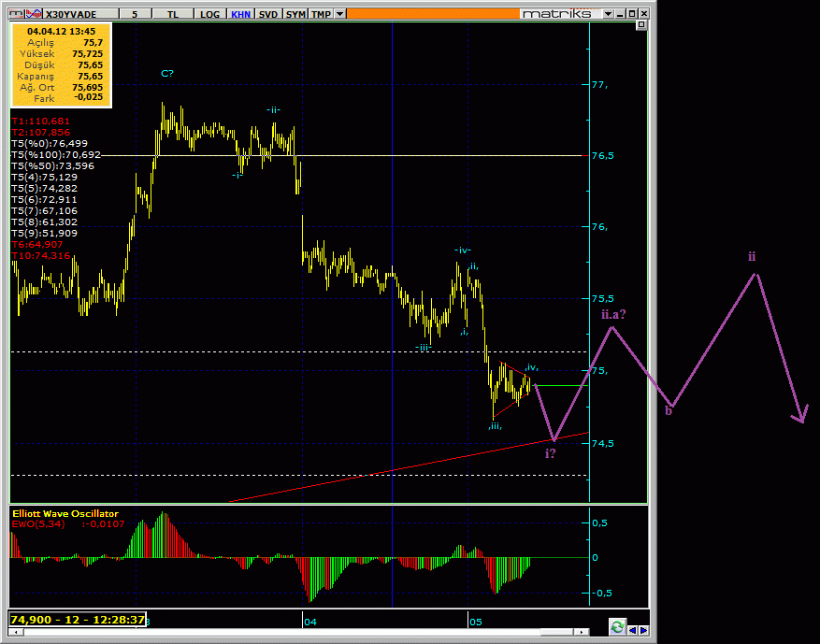Toggle the KHN option

239,14
